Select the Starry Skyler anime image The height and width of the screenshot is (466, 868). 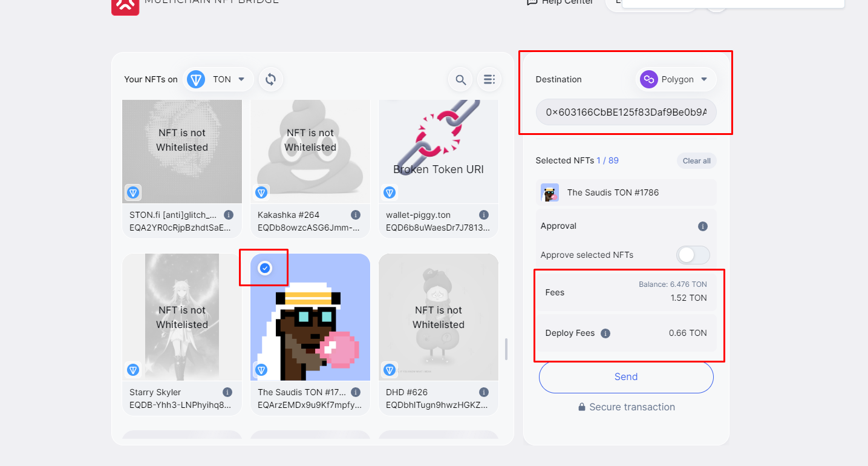[182, 317]
